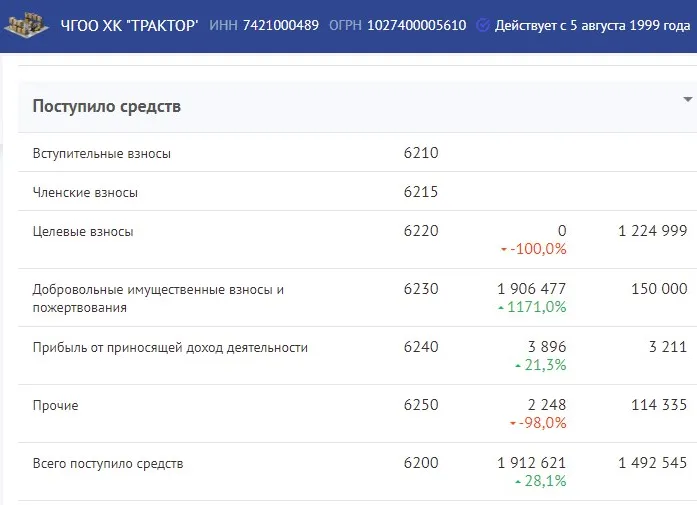Click the Целевые взносы row label

click(83, 232)
